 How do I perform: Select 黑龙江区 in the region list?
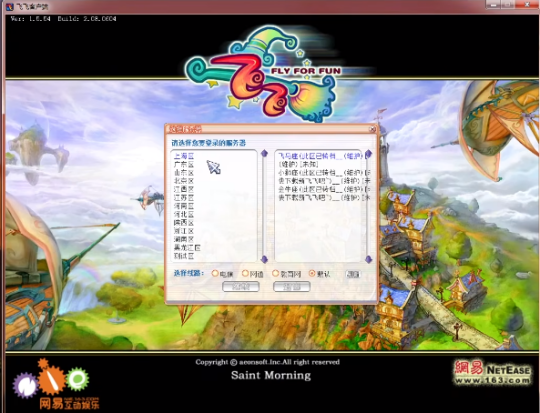coord(187,247)
